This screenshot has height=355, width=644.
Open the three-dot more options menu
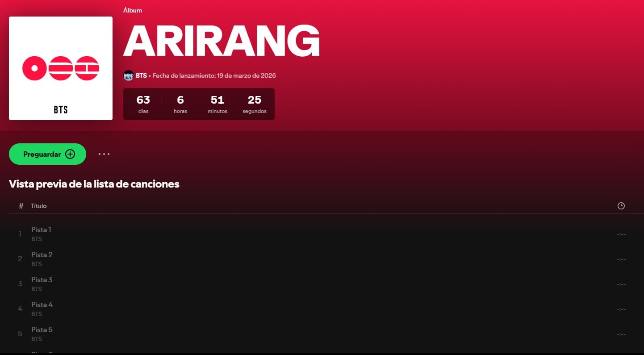pos(104,154)
